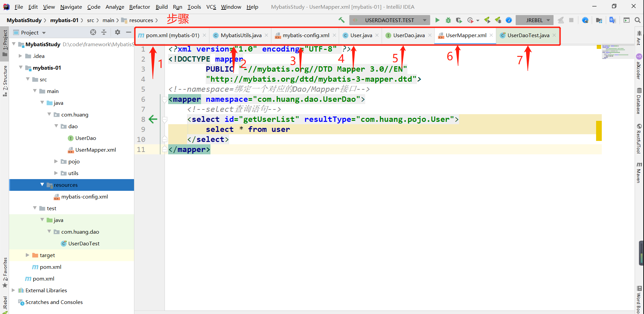Open Project panel settings gear

click(117, 32)
